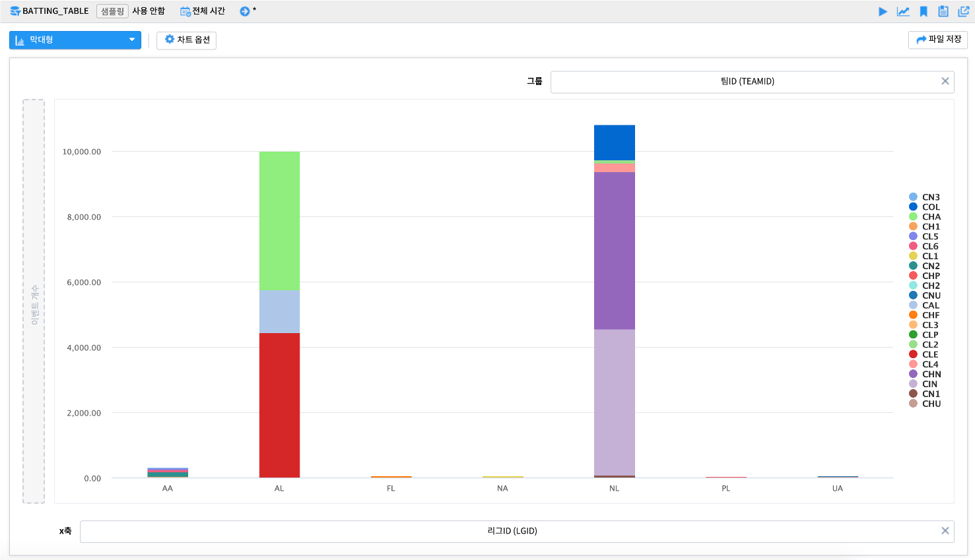
Task: Toggle CNU legend entry
Action: coord(925,296)
